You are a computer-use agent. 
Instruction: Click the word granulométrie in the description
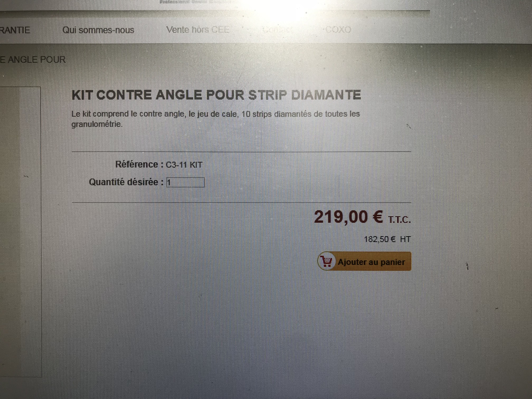(97, 124)
